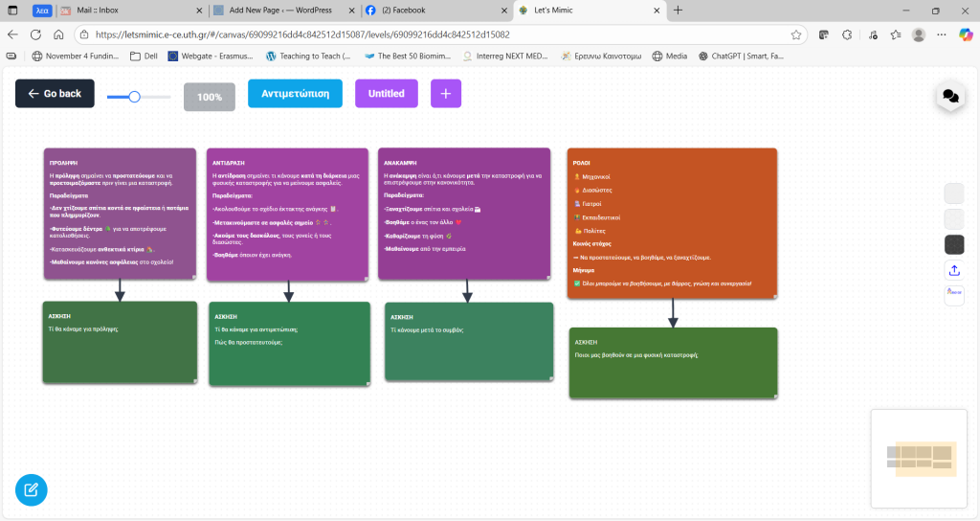Click the zoom slider handle
This screenshot has height=521, width=980.
[x=134, y=97]
